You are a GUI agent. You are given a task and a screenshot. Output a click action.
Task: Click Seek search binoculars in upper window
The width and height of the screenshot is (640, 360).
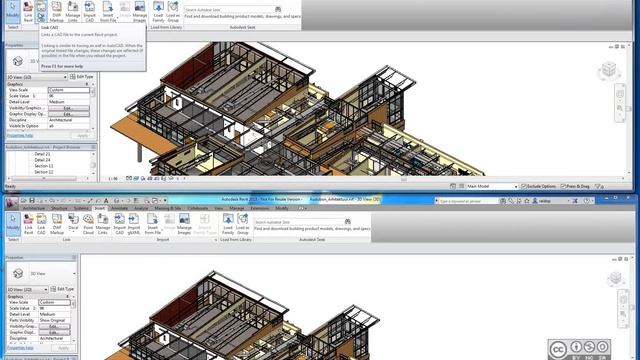tap(278, 9)
